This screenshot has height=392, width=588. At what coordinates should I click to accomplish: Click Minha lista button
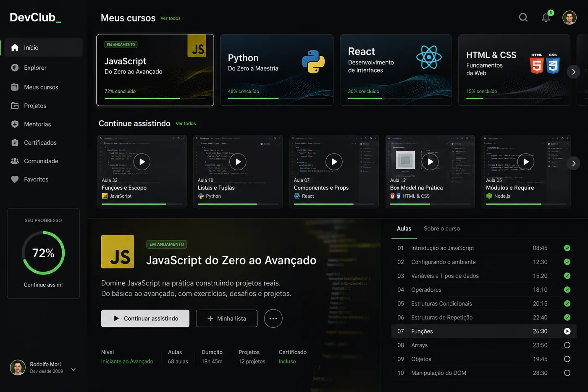(227, 319)
